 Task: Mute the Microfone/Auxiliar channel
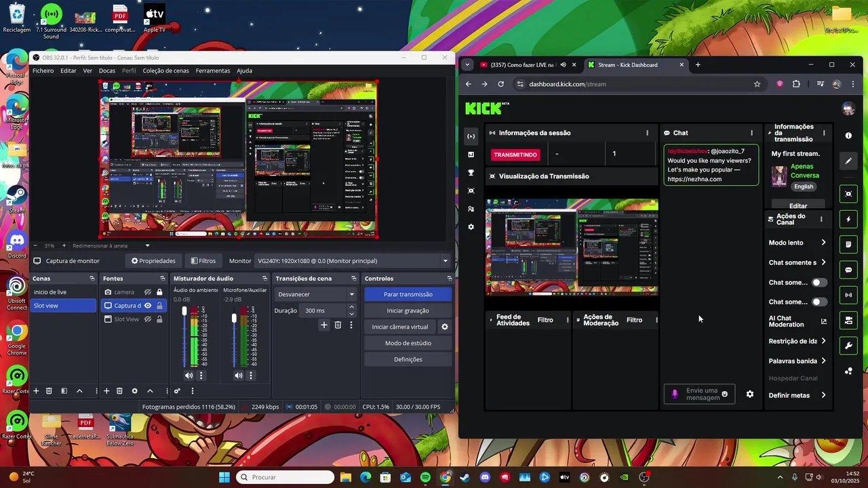[239, 375]
